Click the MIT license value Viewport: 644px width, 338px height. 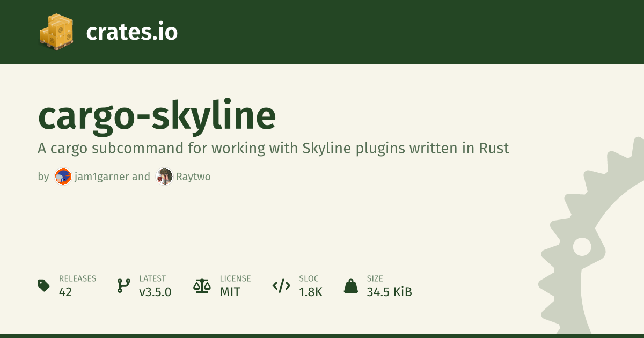[x=230, y=292]
